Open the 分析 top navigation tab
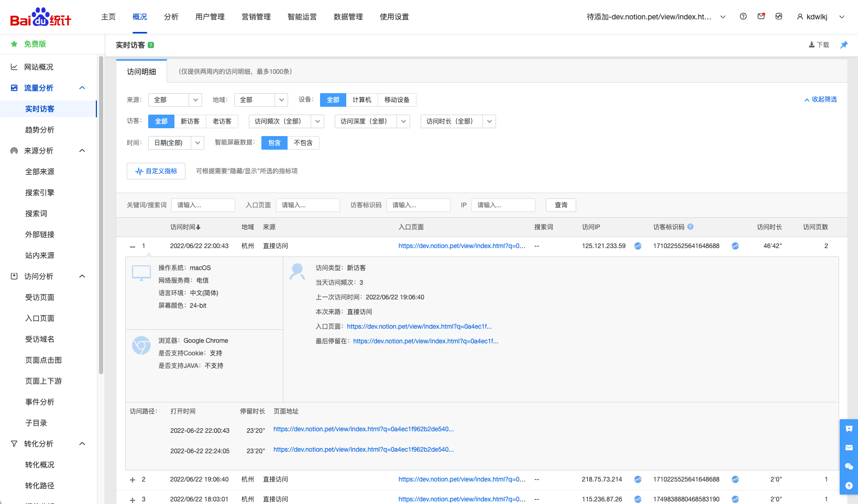 171,17
